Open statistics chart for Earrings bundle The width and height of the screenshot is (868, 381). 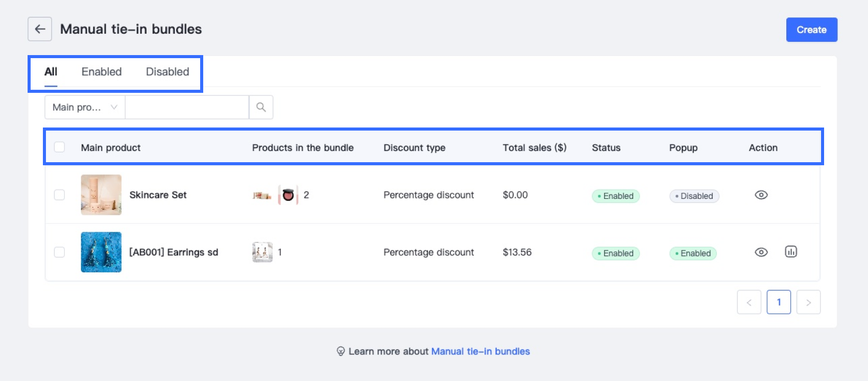790,251
